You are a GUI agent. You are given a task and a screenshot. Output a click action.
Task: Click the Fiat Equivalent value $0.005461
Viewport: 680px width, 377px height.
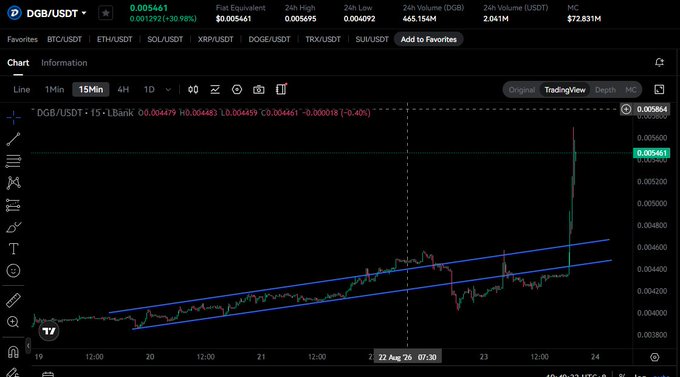pyautogui.click(x=233, y=19)
